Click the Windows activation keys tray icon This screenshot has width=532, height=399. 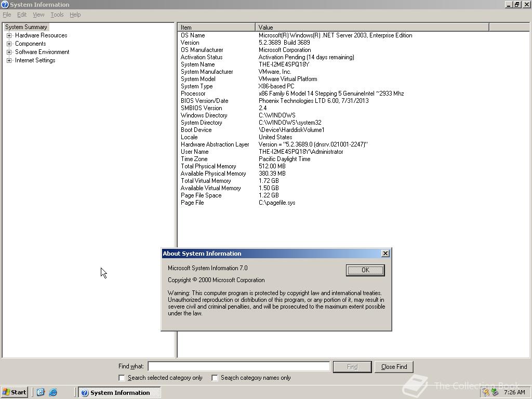[x=486, y=393]
